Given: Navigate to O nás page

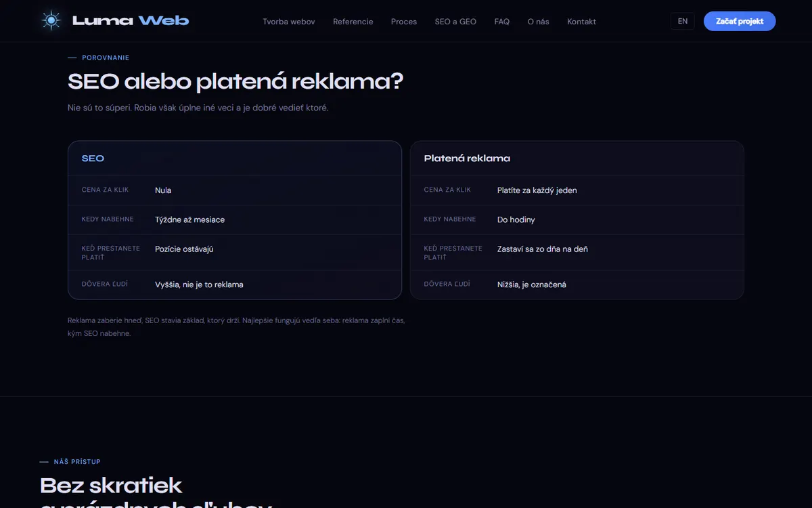Looking at the screenshot, I should tap(539, 22).
